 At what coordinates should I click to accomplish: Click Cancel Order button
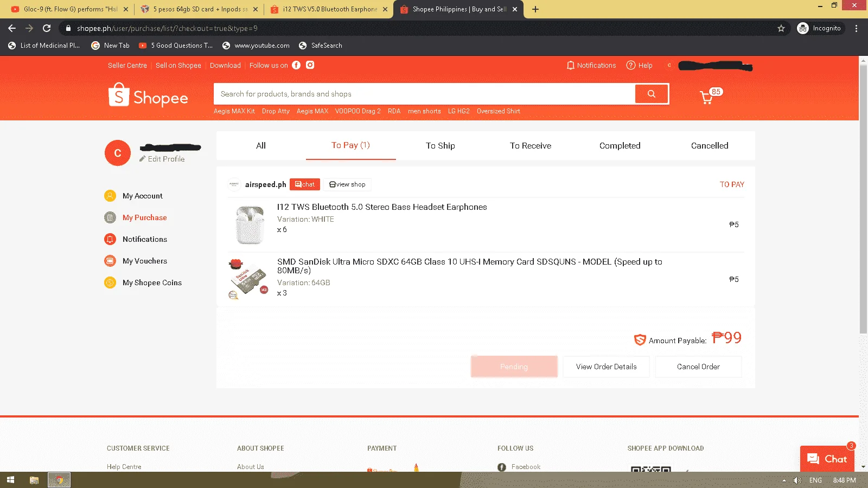(x=698, y=367)
